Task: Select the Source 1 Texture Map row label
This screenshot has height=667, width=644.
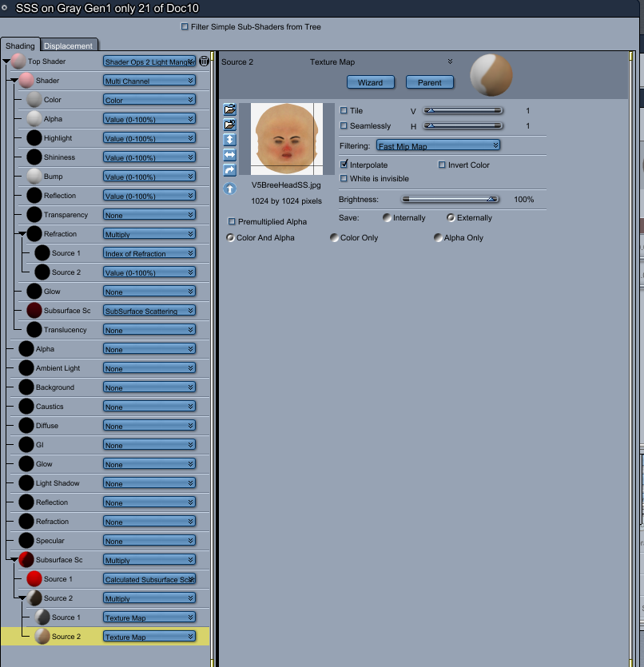Action: (x=66, y=617)
